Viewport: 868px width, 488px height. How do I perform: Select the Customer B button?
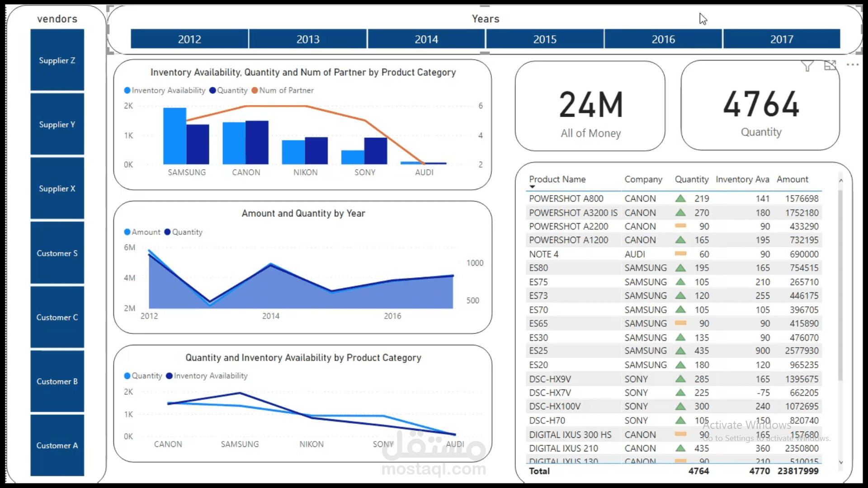(x=57, y=381)
